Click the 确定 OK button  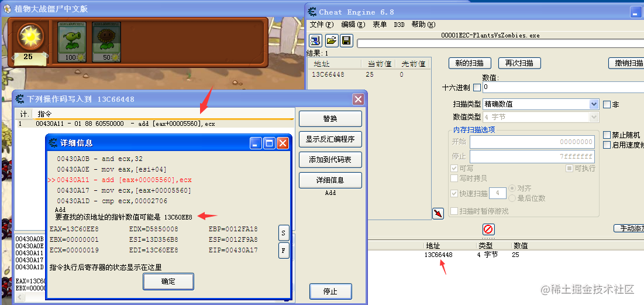point(168,282)
